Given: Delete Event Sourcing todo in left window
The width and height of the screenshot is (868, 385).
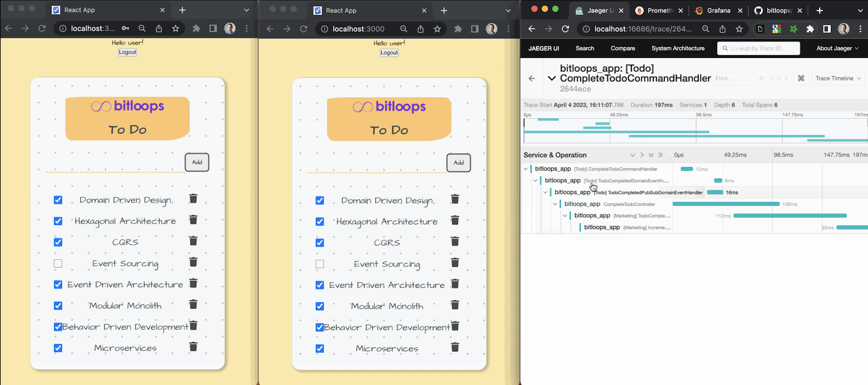Looking at the screenshot, I should [193, 262].
